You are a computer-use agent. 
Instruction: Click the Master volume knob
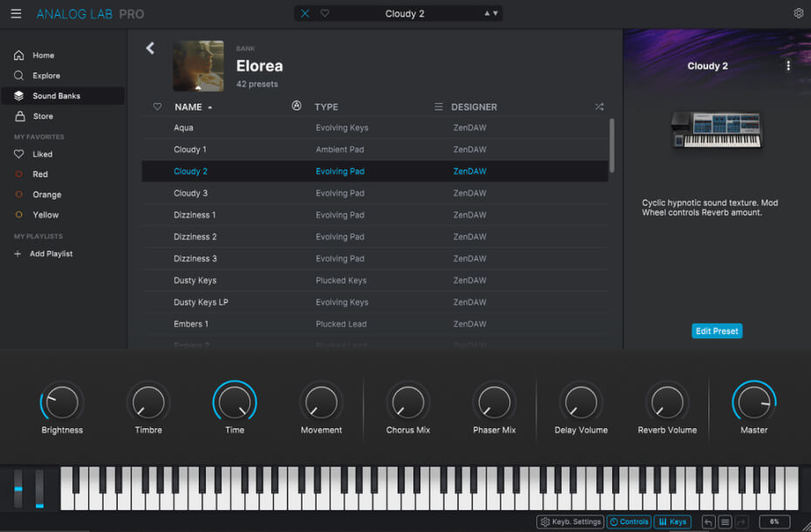tap(754, 402)
